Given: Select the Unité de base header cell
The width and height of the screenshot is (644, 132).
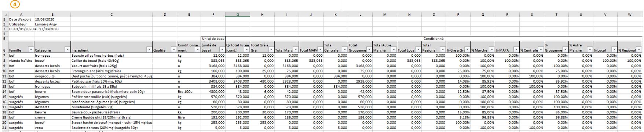Looking at the screenshot, I should pos(213,38).
